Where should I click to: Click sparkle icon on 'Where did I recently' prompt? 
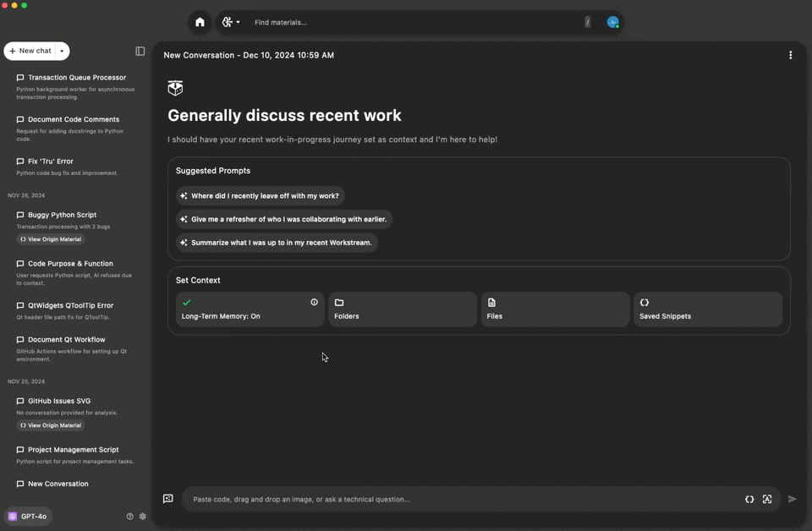click(184, 195)
